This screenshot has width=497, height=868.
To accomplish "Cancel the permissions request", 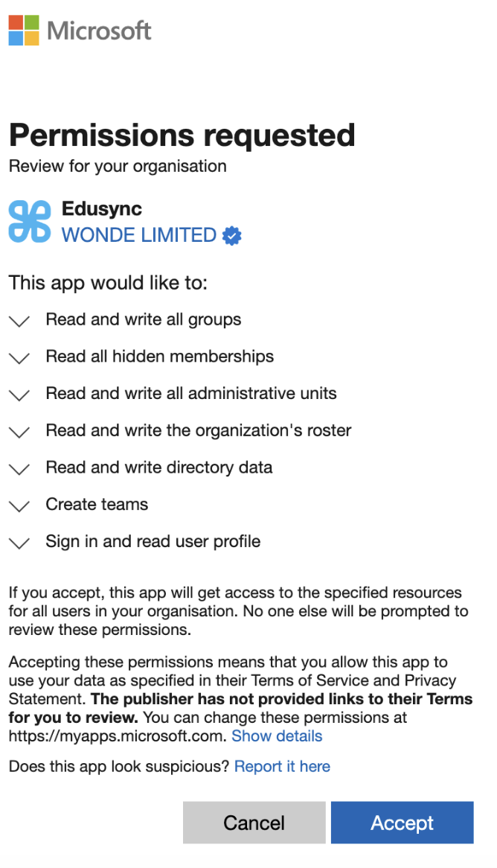I will click(x=254, y=823).
